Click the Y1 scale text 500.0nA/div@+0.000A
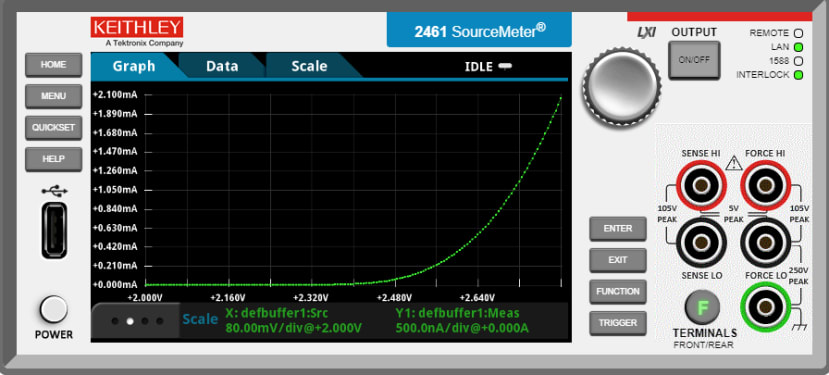This screenshot has width=829, height=375. pyautogui.click(x=462, y=328)
